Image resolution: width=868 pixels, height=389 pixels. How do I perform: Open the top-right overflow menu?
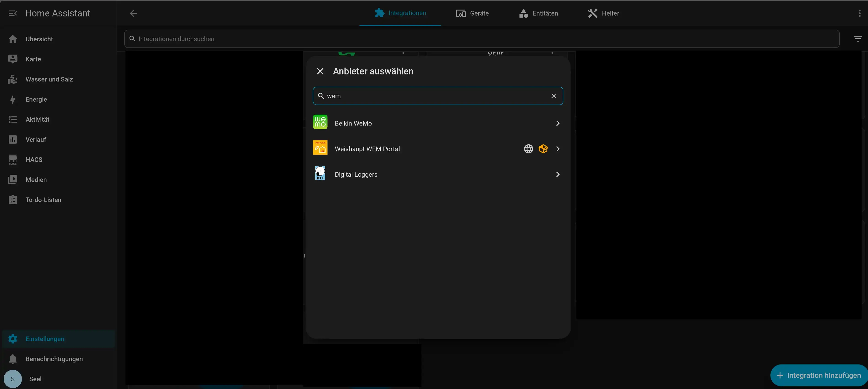[859, 13]
